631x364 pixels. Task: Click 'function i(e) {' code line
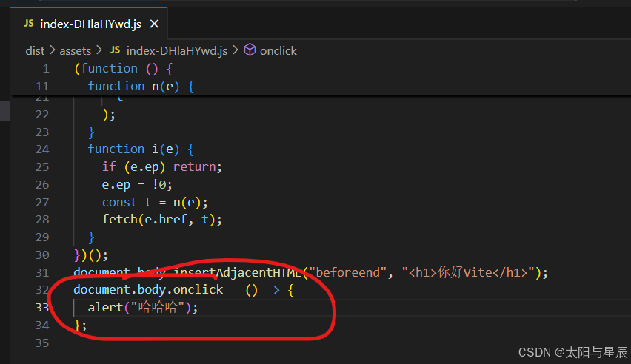coord(141,149)
